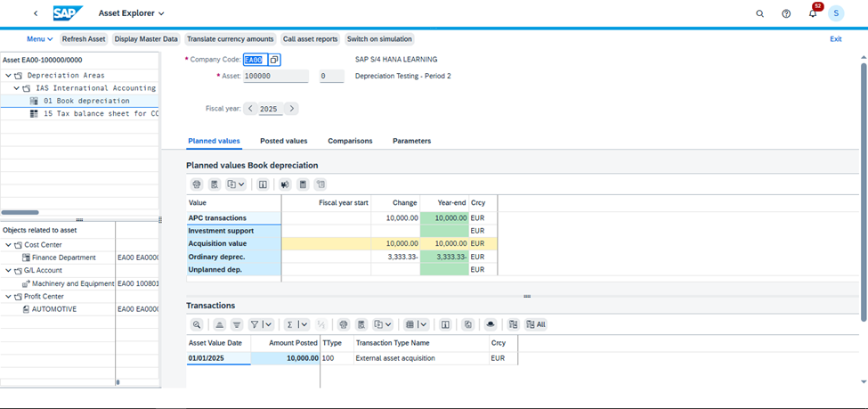868x409 pixels.
Task: Click Translate currency amounts button
Action: point(231,39)
